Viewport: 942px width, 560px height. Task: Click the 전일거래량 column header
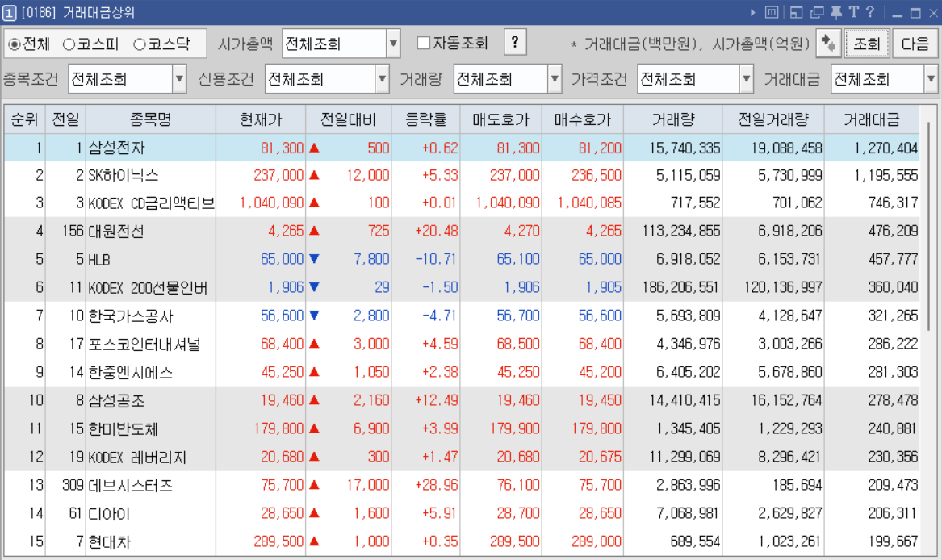(x=773, y=119)
